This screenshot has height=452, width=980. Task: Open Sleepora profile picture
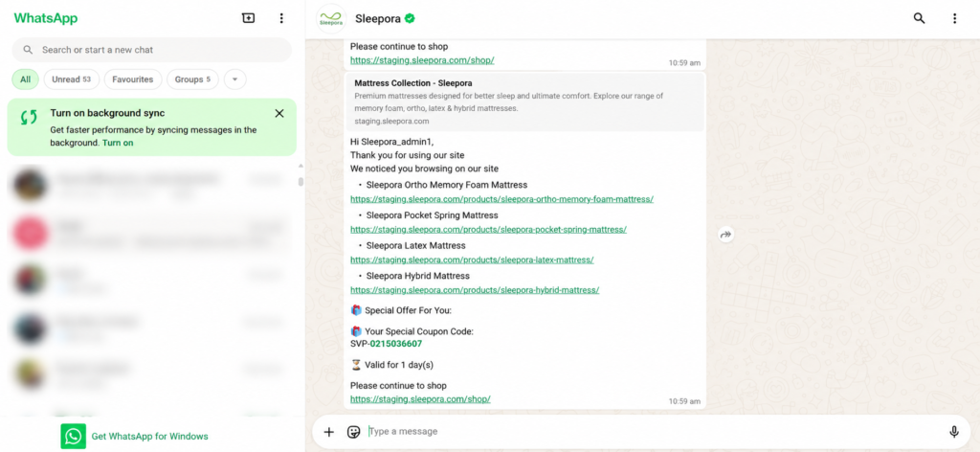click(x=331, y=19)
